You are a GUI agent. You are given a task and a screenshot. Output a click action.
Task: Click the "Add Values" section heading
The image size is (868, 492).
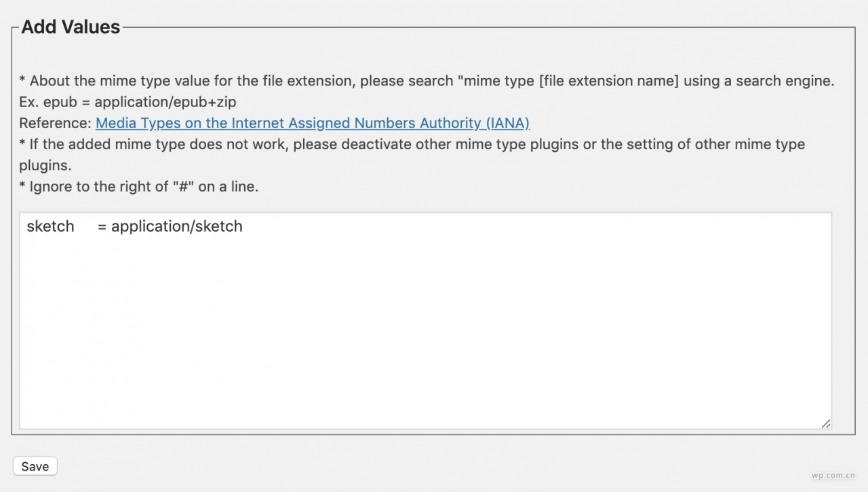click(71, 27)
